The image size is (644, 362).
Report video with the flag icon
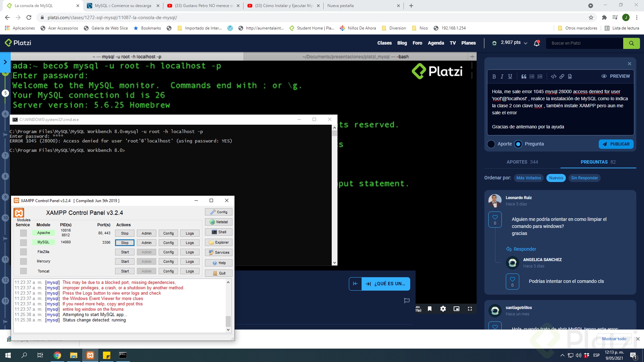tap(407, 301)
